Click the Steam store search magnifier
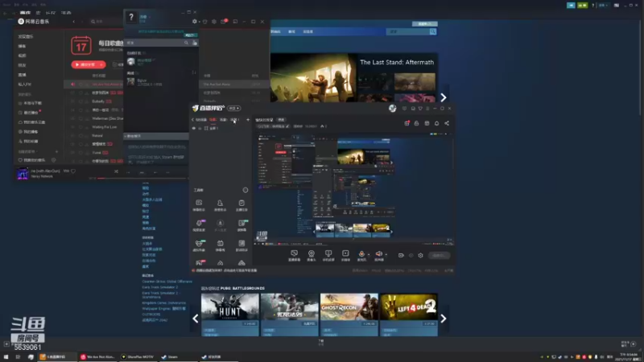644x362 pixels. pyautogui.click(x=433, y=31)
